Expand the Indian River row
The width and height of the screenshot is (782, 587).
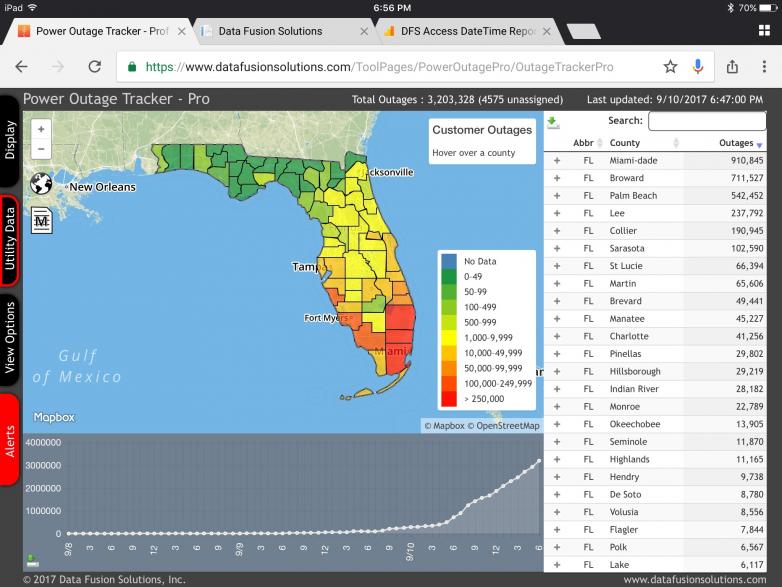557,389
